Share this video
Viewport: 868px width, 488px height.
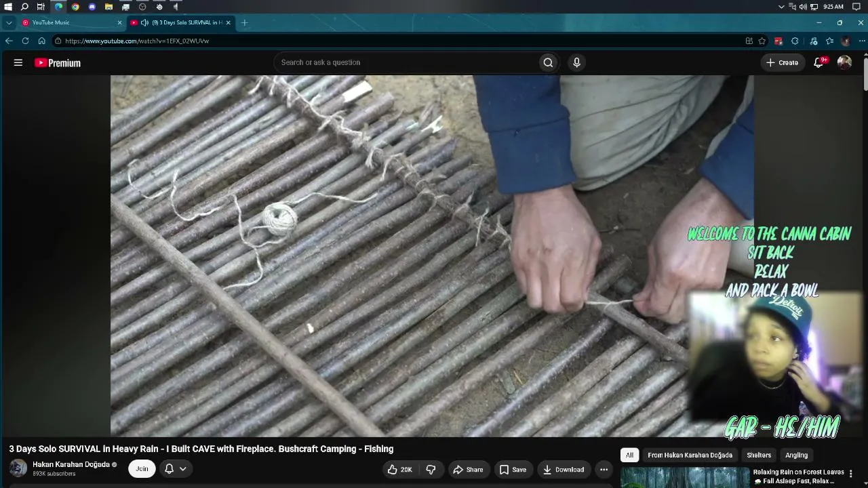(468, 470)
